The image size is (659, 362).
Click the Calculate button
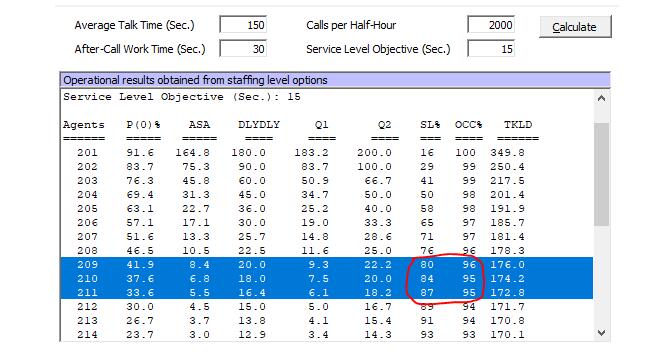click(x=575, y=27)
